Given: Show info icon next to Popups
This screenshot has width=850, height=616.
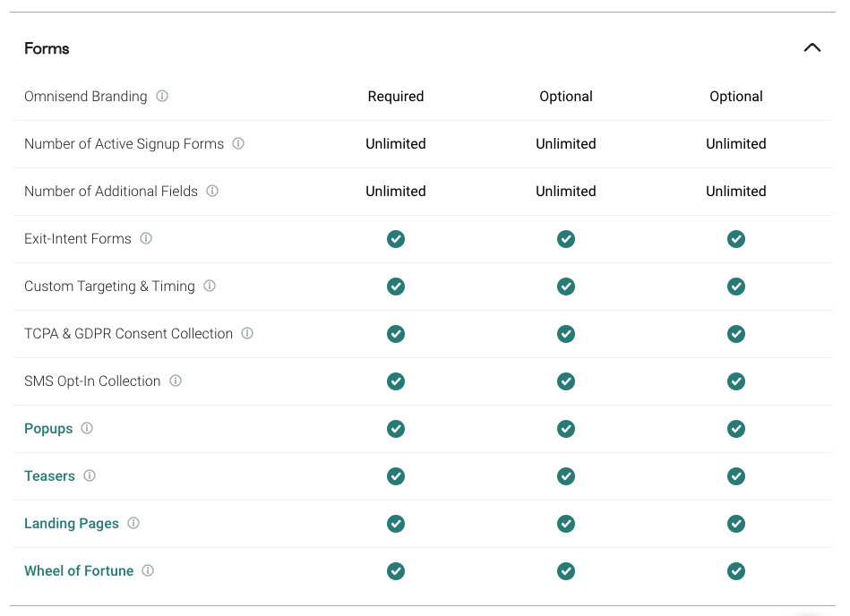Looking at the screenshot, I should [x=87, y=428].
